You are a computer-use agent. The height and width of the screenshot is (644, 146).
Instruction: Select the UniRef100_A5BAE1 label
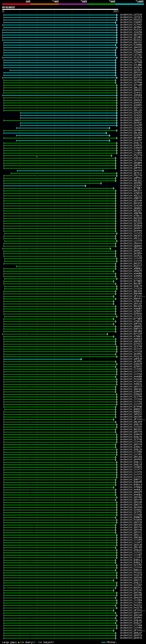point(131,269)
